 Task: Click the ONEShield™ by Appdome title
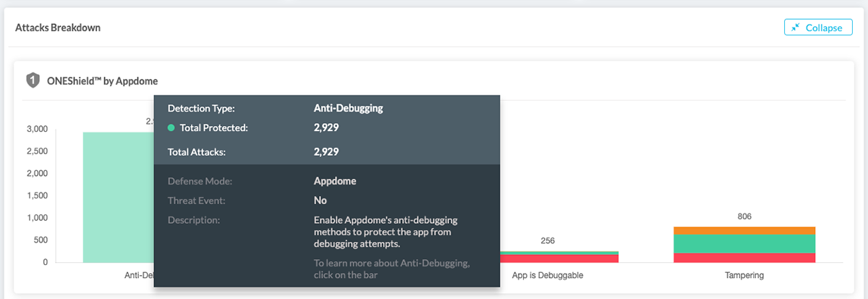101,81
